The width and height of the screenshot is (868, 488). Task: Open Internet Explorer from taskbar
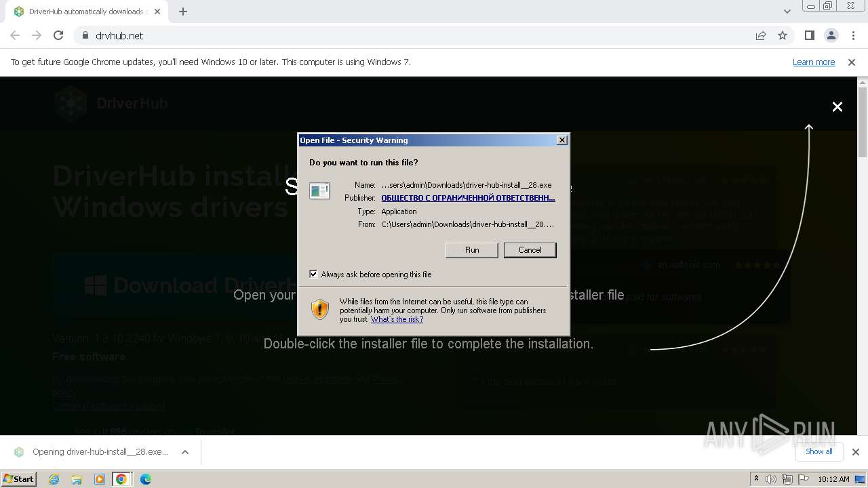point(54,479)
